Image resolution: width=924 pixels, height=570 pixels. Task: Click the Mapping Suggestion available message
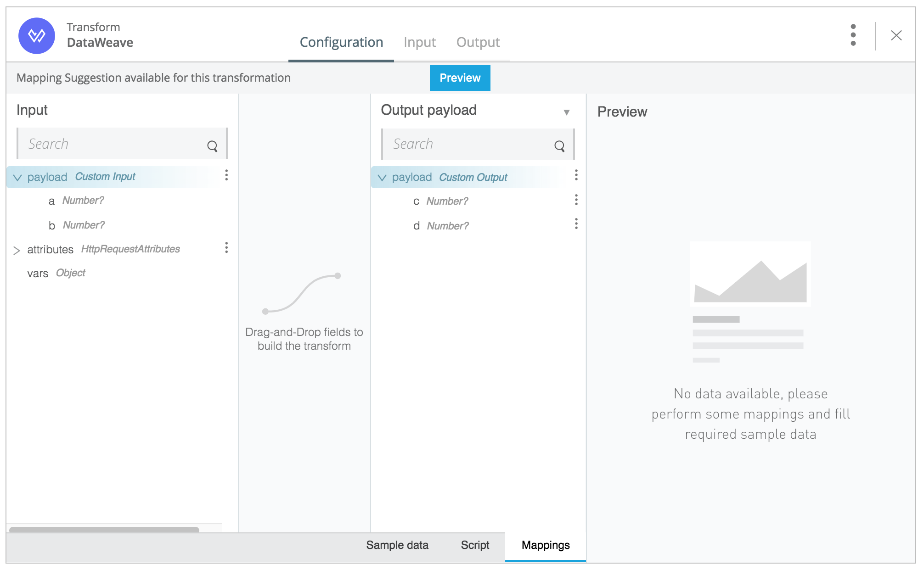pos(154,78)
